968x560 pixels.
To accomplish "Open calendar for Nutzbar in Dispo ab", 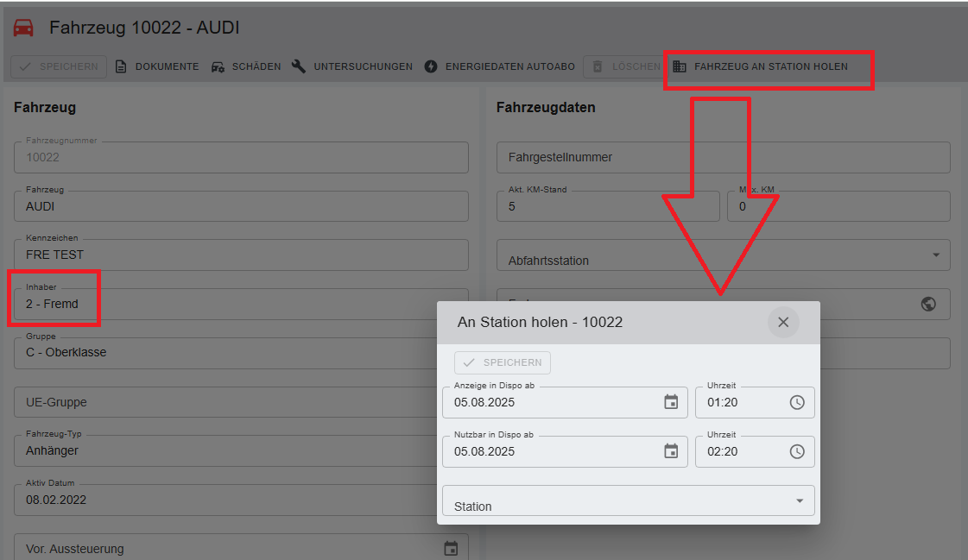I will 671,451.
